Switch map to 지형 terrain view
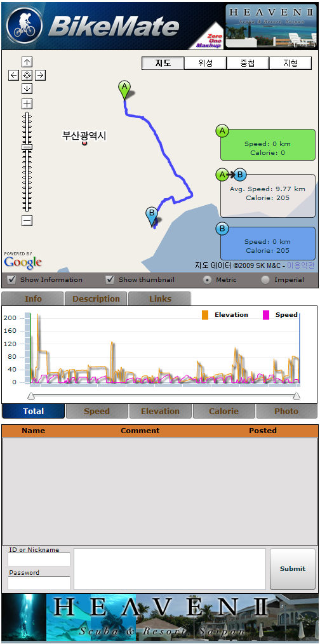Image resolution: width=320 pixels, height=644 pixels. click(x=290, y=64)
